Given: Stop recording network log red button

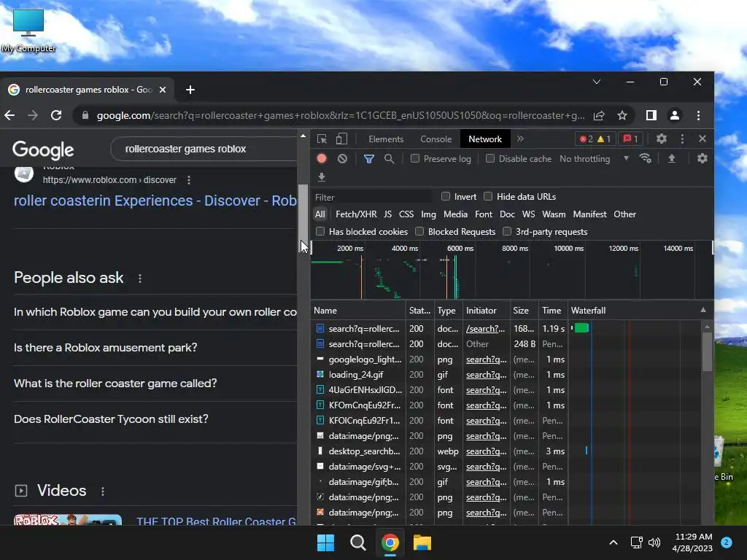Looking at the screenshot, I should coord(322,158).
